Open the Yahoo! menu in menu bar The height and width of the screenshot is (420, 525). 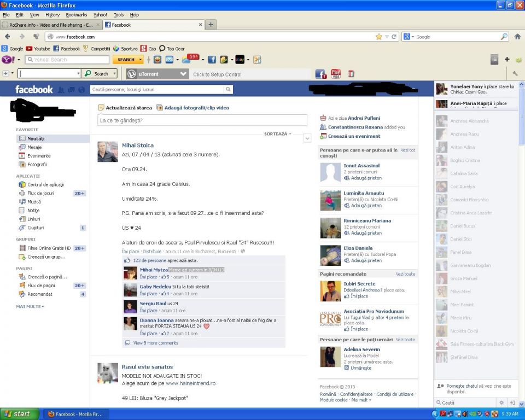100,15
